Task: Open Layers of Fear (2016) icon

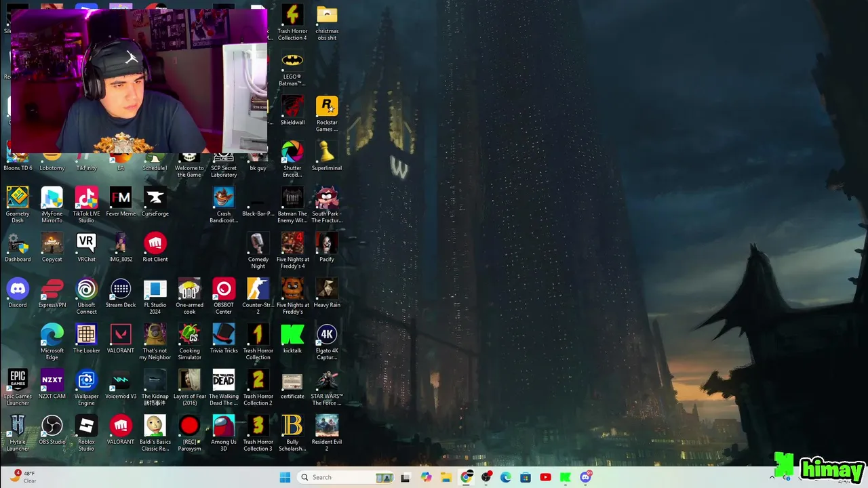Action: [189, 387]
